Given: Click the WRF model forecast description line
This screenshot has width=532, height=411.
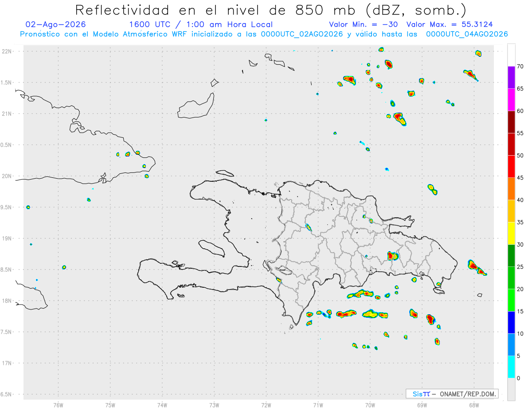Looking at the screenshot, I should click(264, 34).
